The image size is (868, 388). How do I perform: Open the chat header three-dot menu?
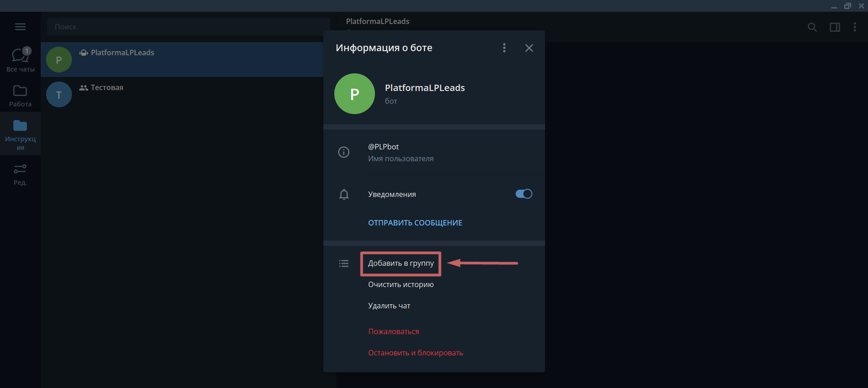click(x=855, y=27)
